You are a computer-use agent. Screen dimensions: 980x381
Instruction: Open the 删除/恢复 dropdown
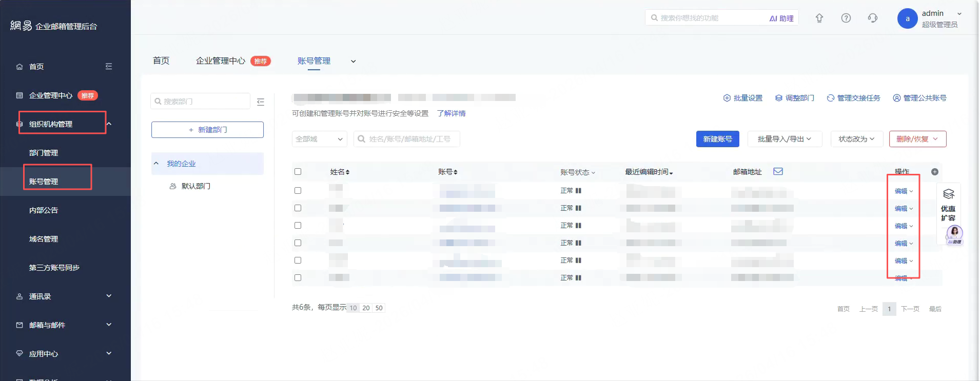(917, 139)
